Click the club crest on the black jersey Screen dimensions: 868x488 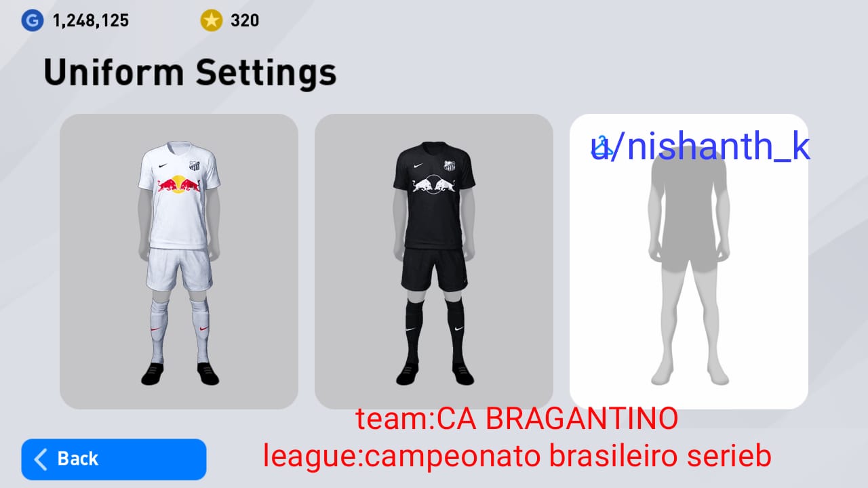coord(450,165)
